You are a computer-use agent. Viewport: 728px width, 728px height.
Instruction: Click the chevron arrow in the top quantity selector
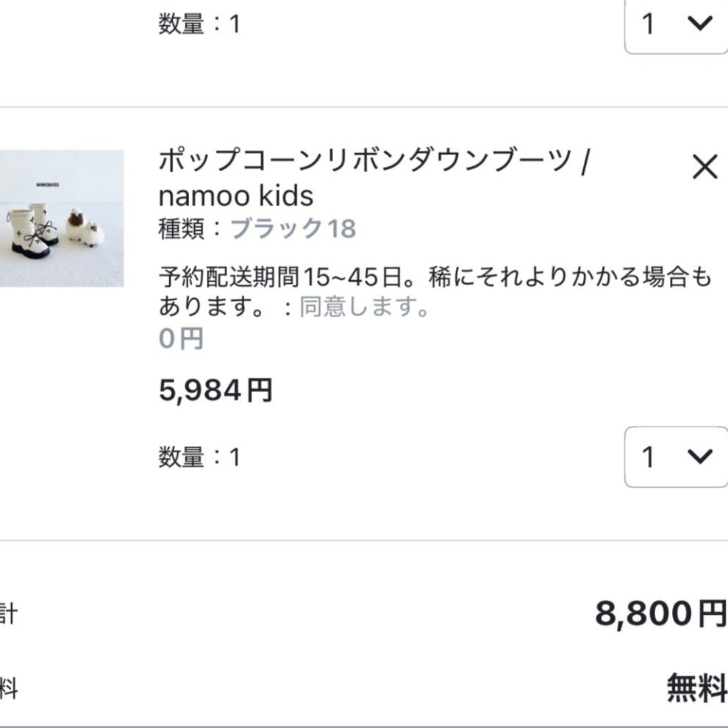point(699,24)
